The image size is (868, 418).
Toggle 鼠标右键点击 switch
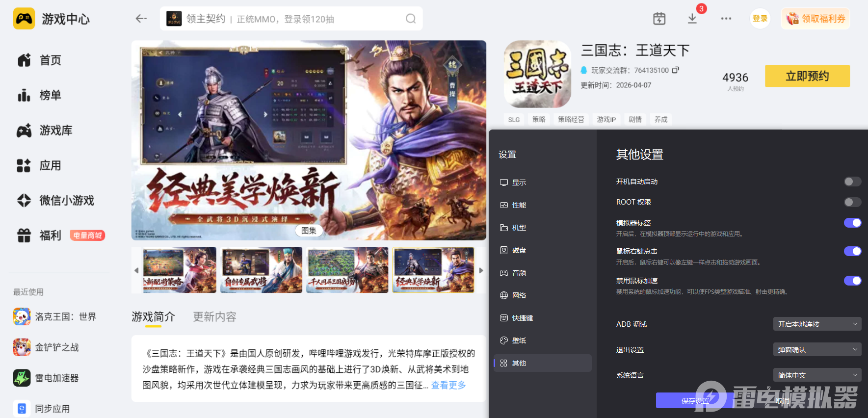(x=852, y=251)
